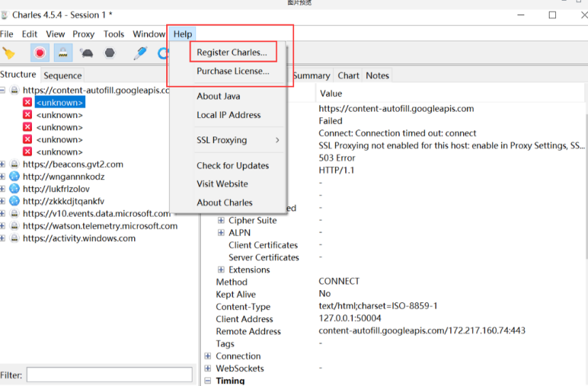Click the globe icon beside zkkkdjtqankfv
The width and height of the screenshot is (588, 386).
tap(14, 201)
